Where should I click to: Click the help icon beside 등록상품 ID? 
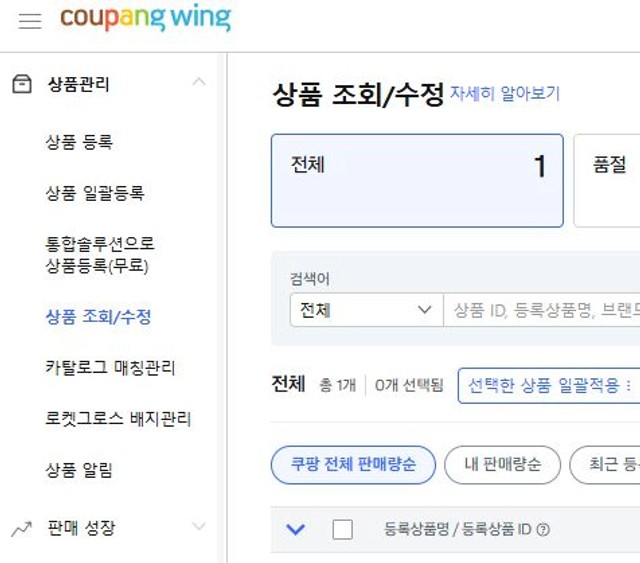coord(543,530)
